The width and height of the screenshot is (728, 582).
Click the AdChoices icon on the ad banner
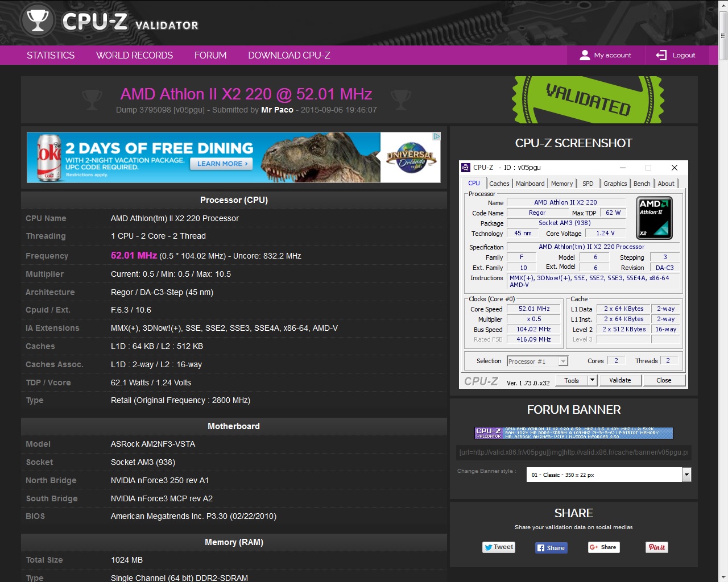pyautogui.click(x=436, y=136)
